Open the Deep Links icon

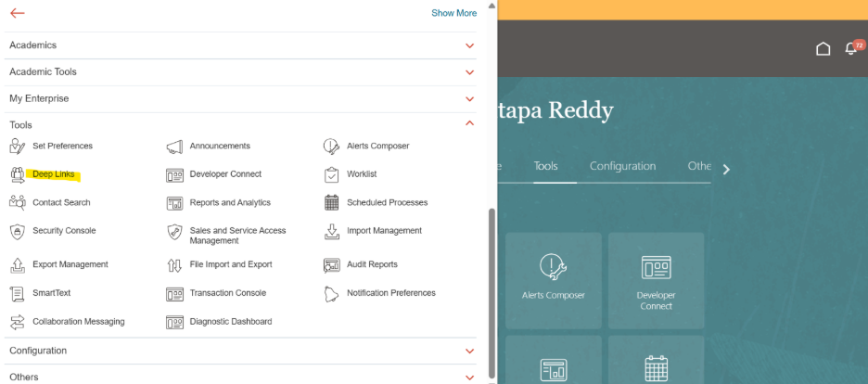(18, 174)
